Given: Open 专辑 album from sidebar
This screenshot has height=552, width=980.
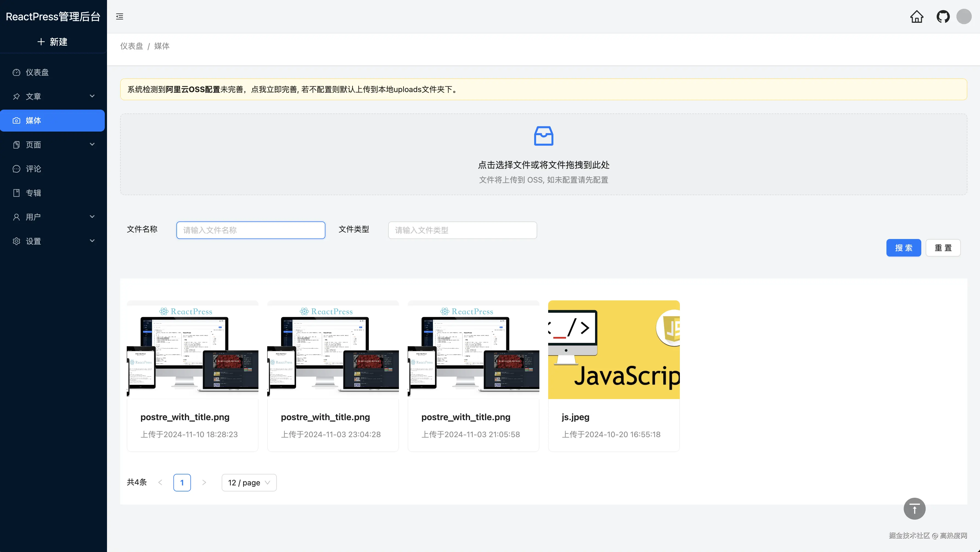Looking at the screenshot, I should (x=33, y=193).
